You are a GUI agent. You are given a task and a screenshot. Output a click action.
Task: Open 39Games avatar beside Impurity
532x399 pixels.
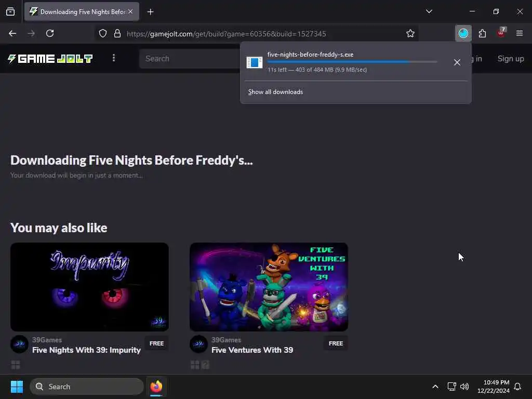coord(19,344)
